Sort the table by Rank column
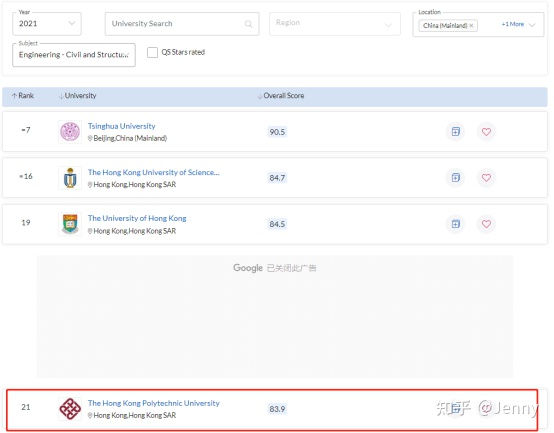Image resolution: width=554 pixels, height=433 pixels. point(23,96)
